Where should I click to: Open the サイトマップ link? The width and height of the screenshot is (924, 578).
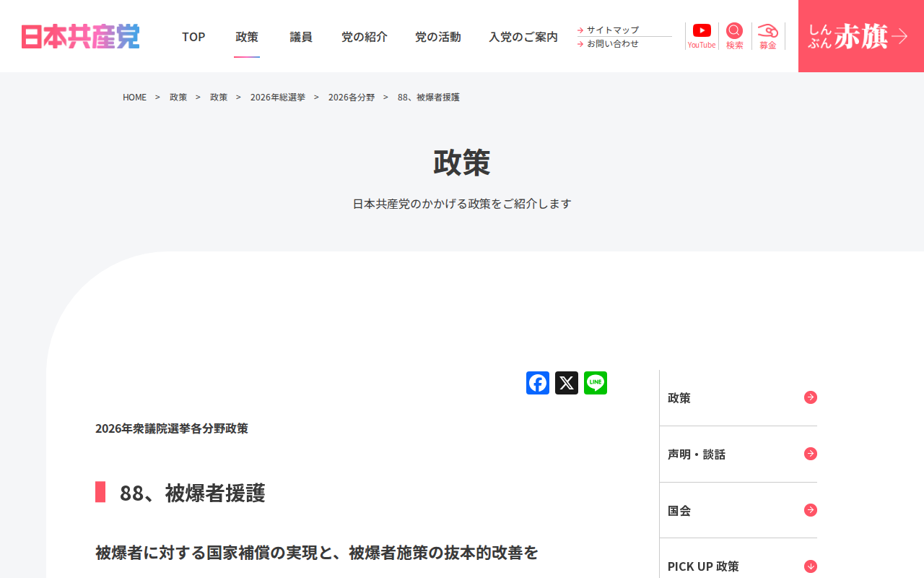[x=613, y=30]
